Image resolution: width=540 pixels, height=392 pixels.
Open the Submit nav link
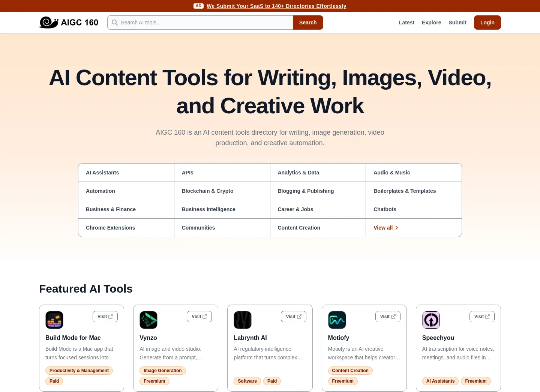[457, 23]
